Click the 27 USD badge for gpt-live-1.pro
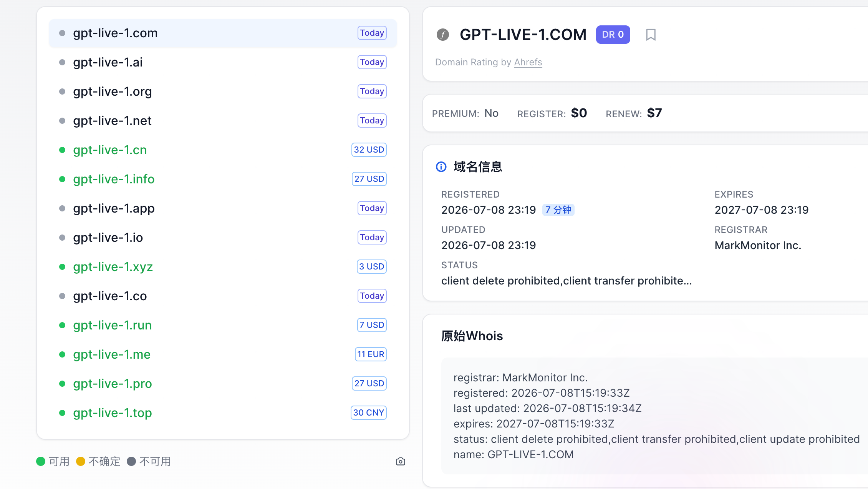The width and height of the screenshot is (868, 489). pyautogui.click(x=369, y=384)
